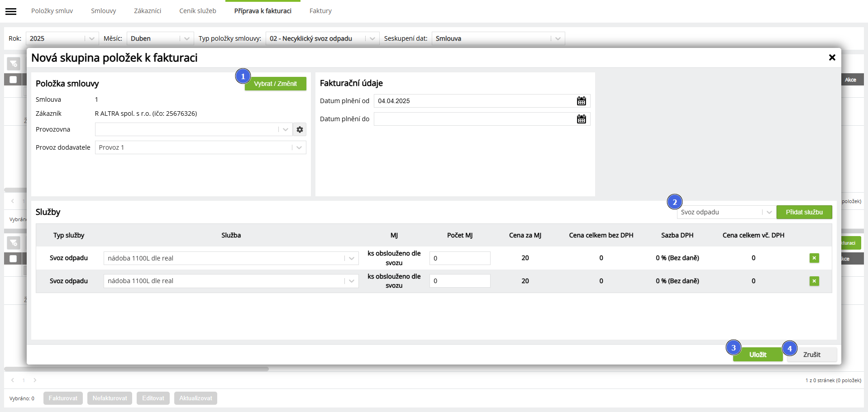
Task: Expand Provoz dodavatele dropdown
Action: 200,147
